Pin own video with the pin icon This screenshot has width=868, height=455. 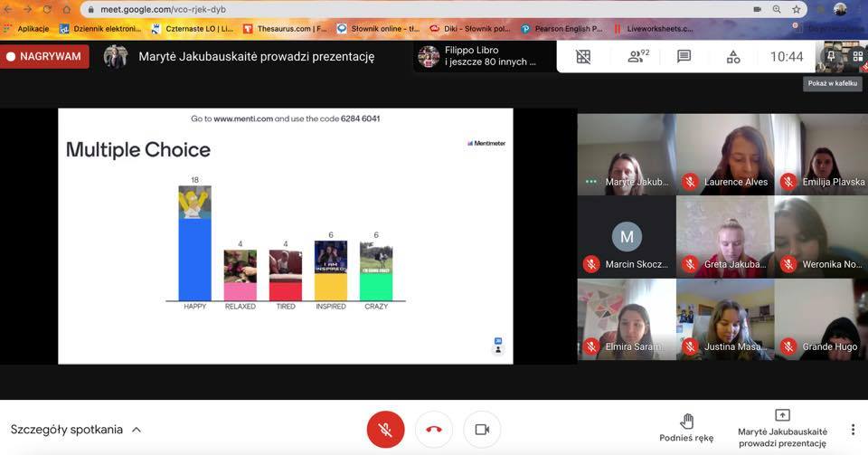[831, 55]
